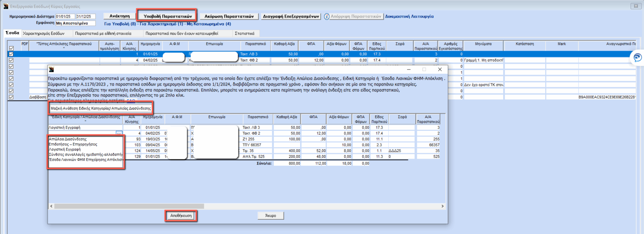The width and height of the screenshot is (644, 234).
Task: Uncheck the checkbox of the highlighted first row
Action: coord(11,54)
